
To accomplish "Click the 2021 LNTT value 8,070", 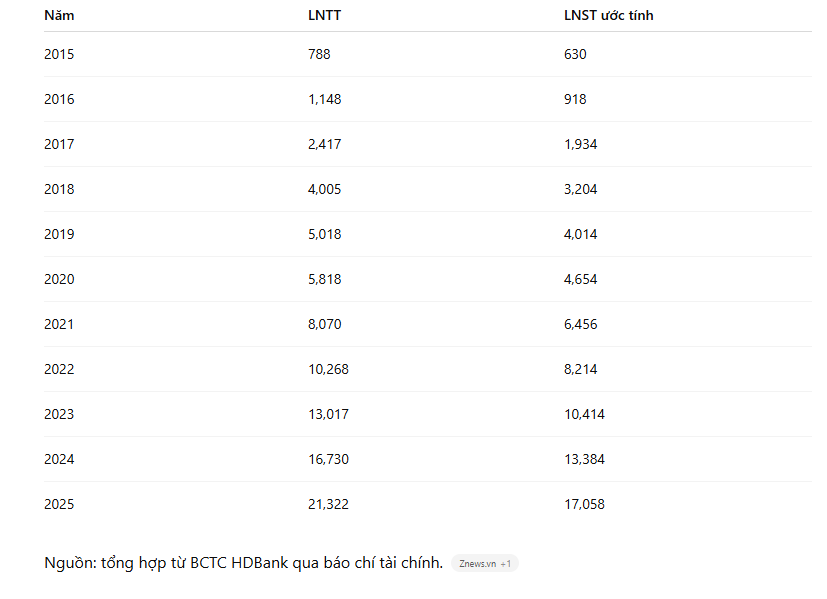I will coord(325,324).
